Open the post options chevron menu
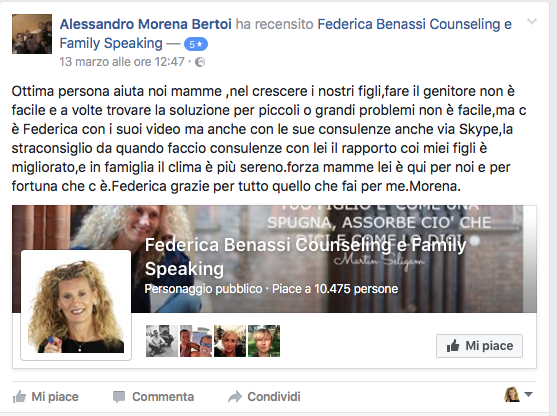The image size is (557, 416). pos(531,22)
